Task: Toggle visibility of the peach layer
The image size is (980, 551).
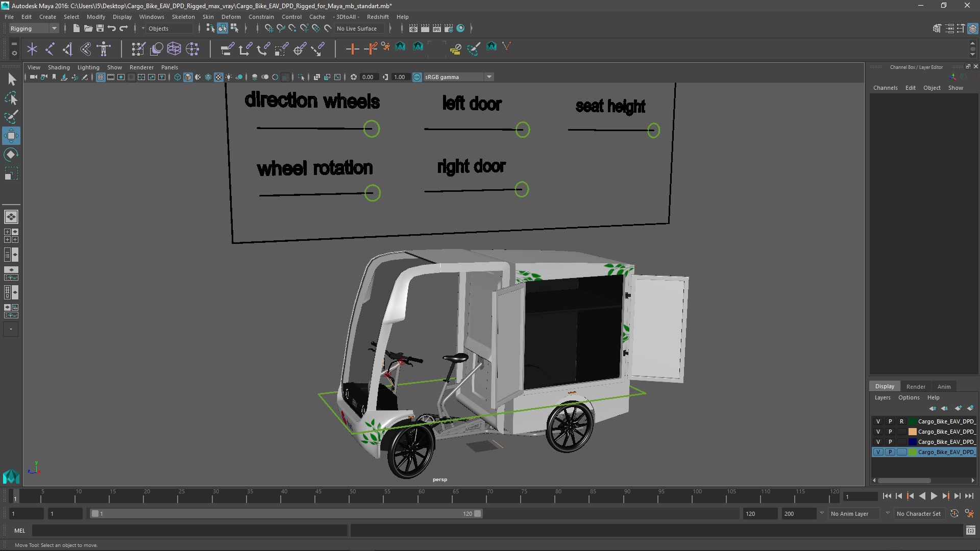Action: 878,432
